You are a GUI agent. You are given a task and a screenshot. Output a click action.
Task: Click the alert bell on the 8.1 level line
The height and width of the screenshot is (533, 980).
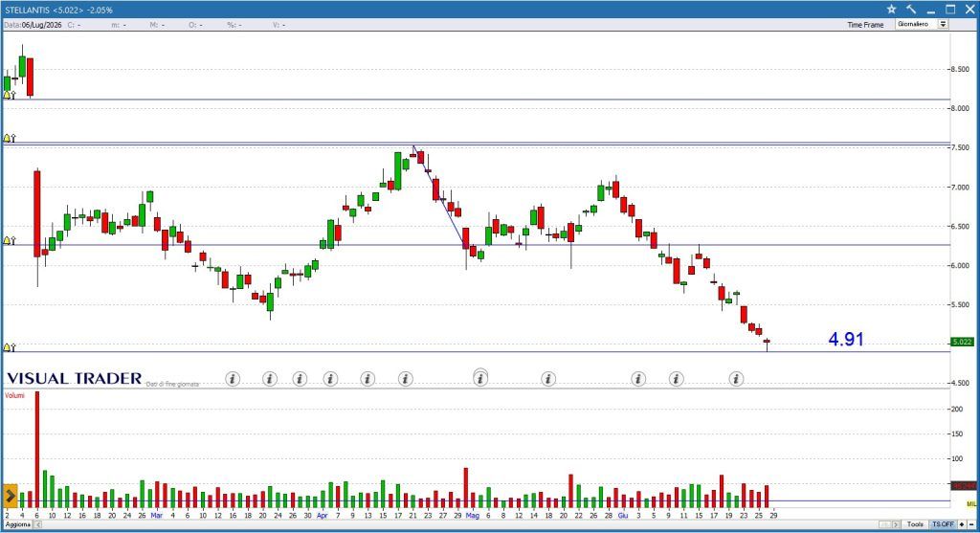tap(9, 95)
